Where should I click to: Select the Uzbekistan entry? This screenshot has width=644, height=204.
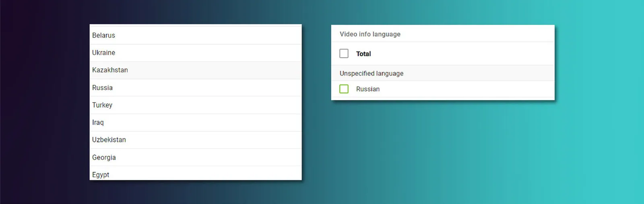tap(196, 140)
